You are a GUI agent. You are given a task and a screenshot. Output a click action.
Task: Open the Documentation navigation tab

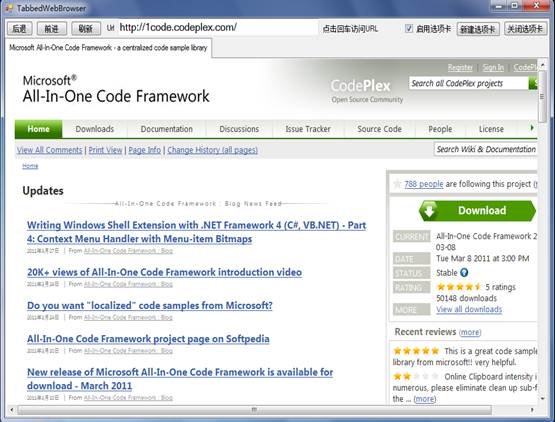(167, 129)
